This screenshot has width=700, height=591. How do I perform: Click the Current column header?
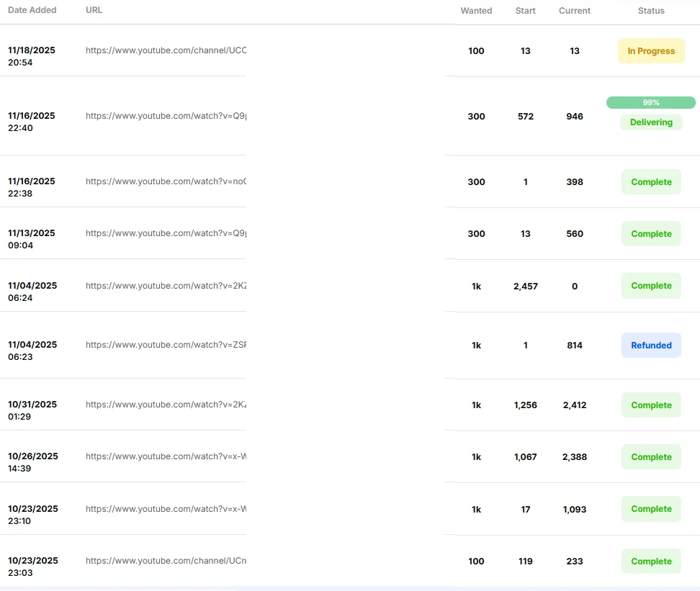574,11
